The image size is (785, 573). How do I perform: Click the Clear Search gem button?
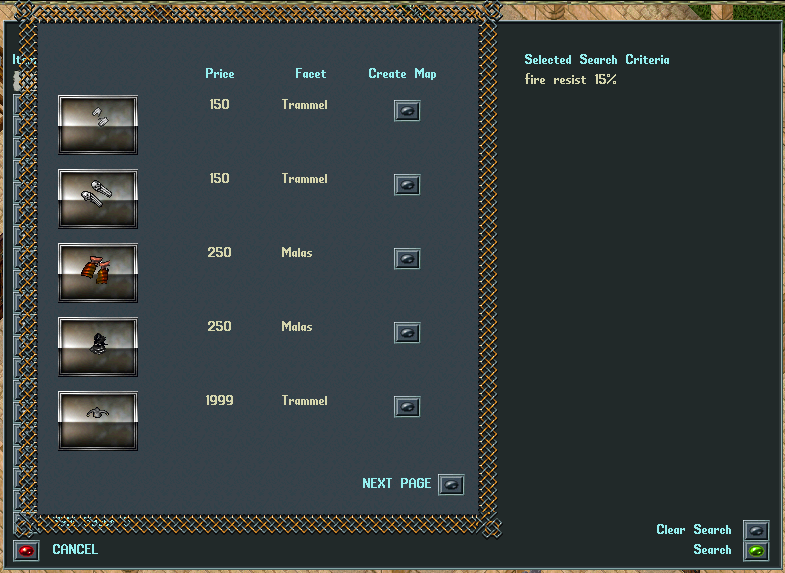pyautogui.click(x=756, y=530)
